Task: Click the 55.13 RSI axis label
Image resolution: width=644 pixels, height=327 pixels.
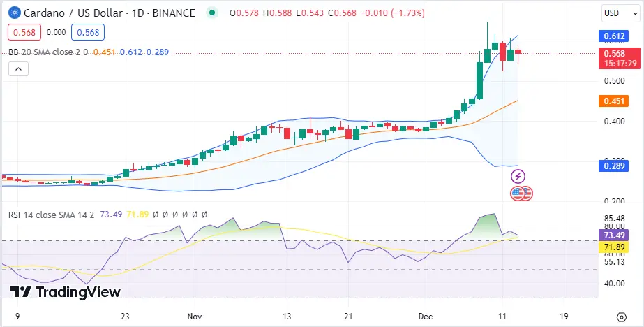Action: point(615,262)
